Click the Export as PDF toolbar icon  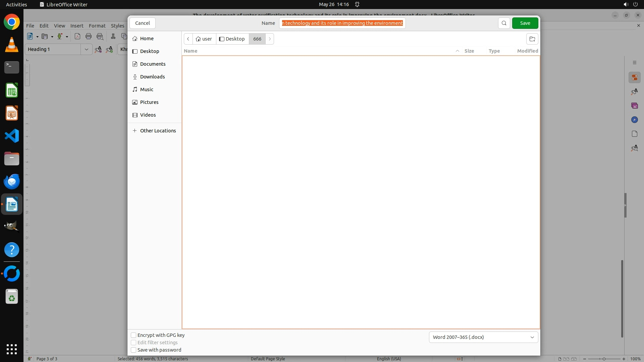[77, 37]
